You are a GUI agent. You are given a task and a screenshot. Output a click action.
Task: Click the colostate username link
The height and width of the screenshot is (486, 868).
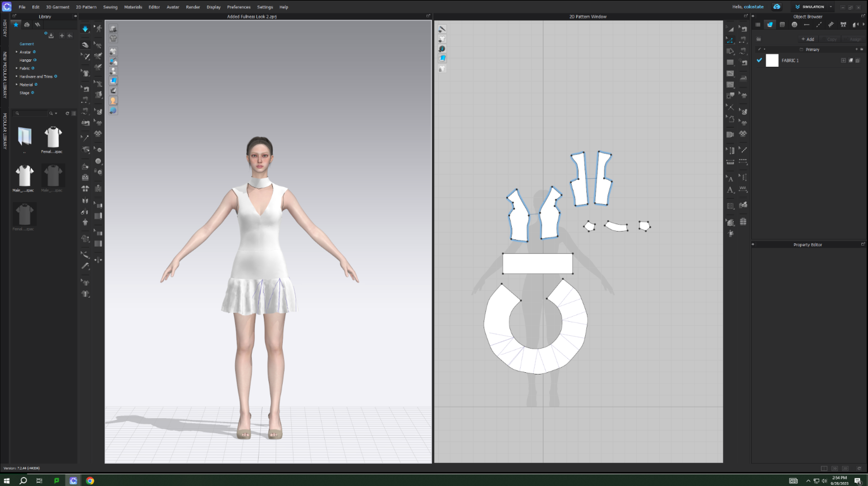click(x=754, y=7)
